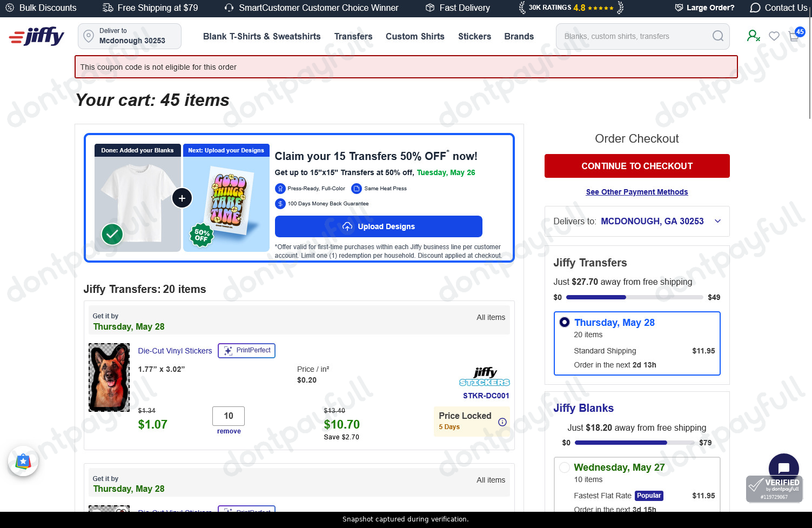This screenshot has height=528, width=812.
Task: Open the wishlist heart icon
Action: coord(774,36)
